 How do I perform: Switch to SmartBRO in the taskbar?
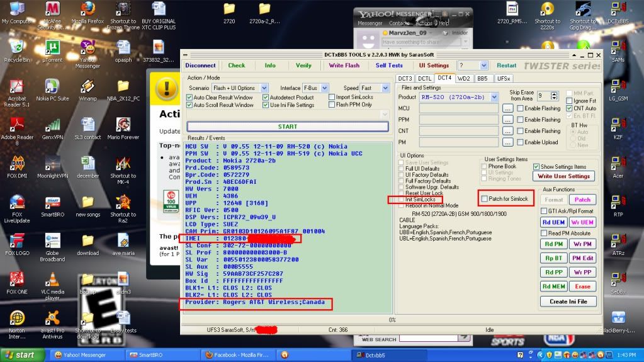tap(162, 355)
